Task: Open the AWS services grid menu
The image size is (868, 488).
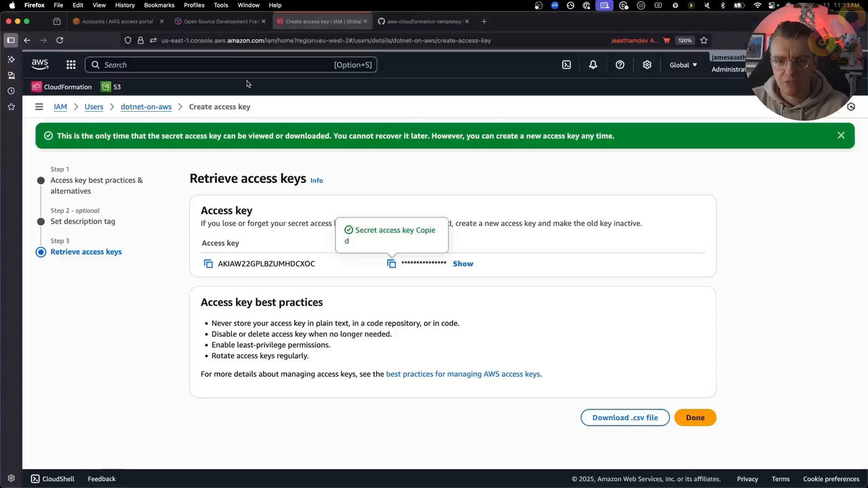Action: [71, 65]
